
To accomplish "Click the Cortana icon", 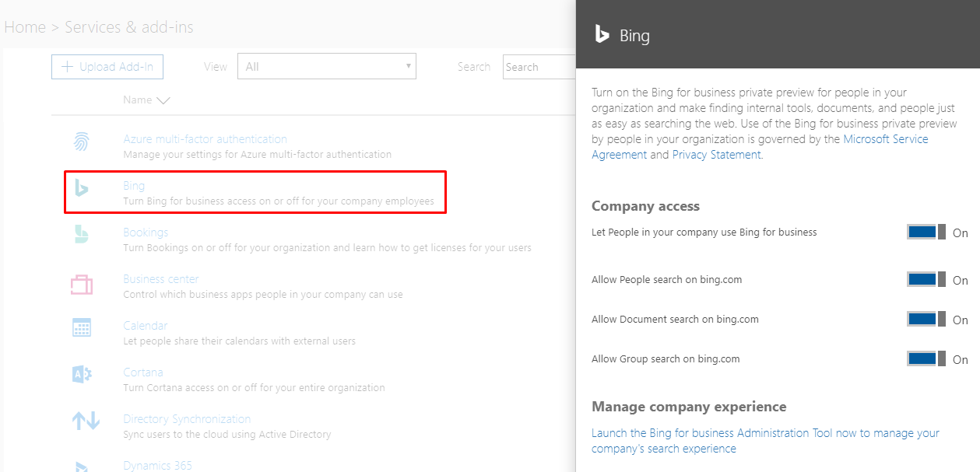I will click(82, 374).
